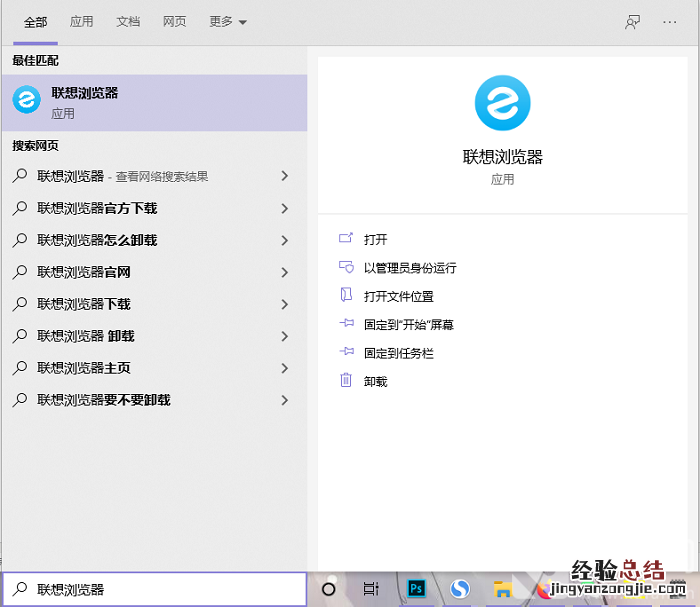700x607 pixels.
Task: Switch to the 文档 tab
Action: (128, 22)
